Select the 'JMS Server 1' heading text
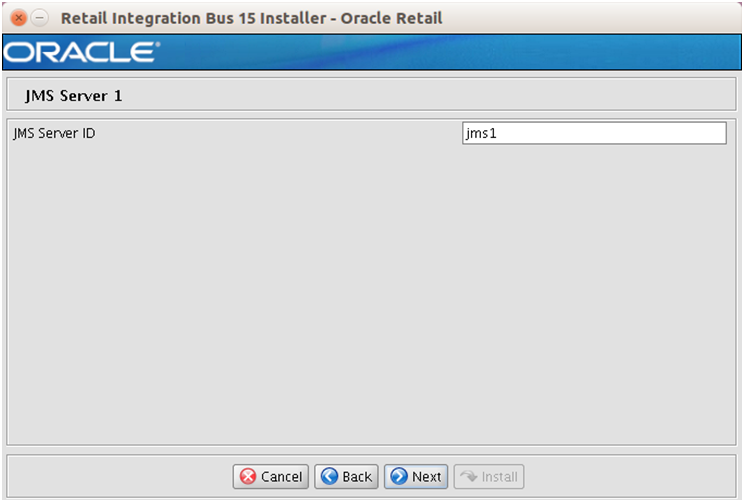 [x=74, y=96]
